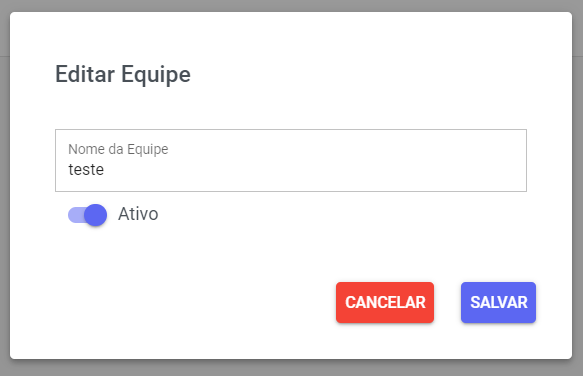Deactivate the team using the Ativo toggle
Viewport: 583px width, 376px height.
click(x=87, y=215)
